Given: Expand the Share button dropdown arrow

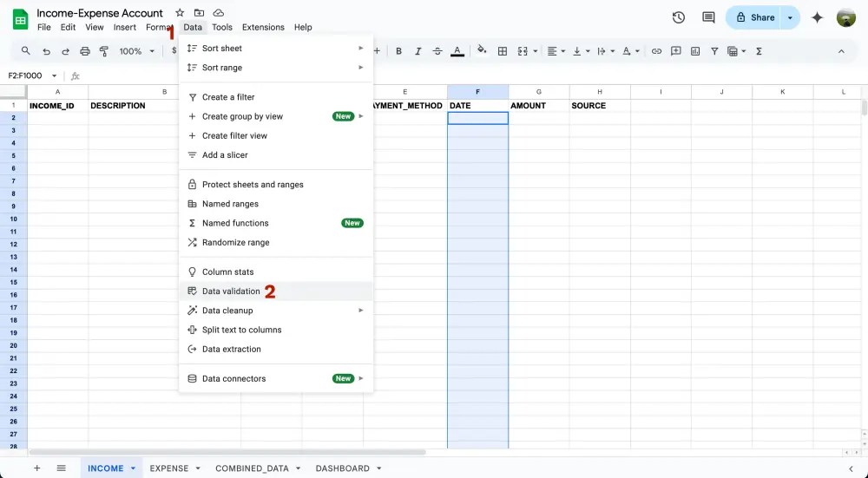Looking at the screenshot, I should point(790,17).
